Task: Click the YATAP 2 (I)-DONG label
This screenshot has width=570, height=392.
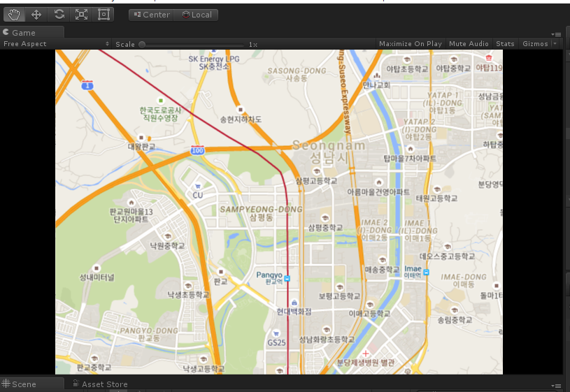Action: coord(420,126)
